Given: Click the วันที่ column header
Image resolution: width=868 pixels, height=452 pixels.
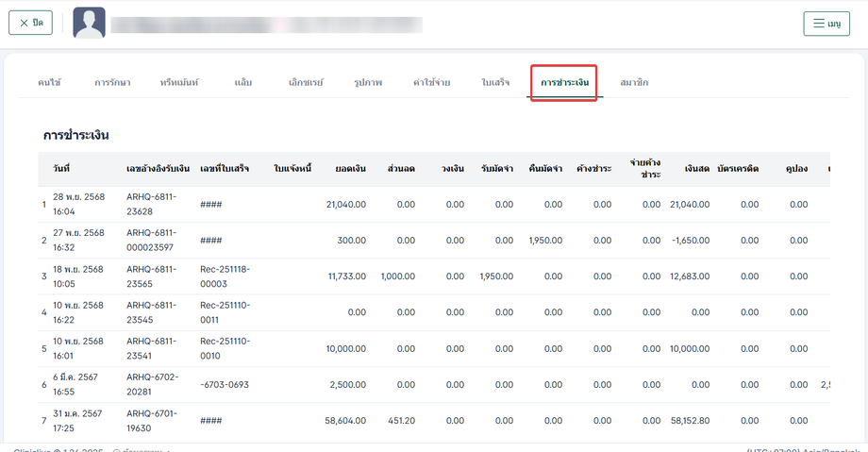Looking at the screenshot, I should click(62, 169).
